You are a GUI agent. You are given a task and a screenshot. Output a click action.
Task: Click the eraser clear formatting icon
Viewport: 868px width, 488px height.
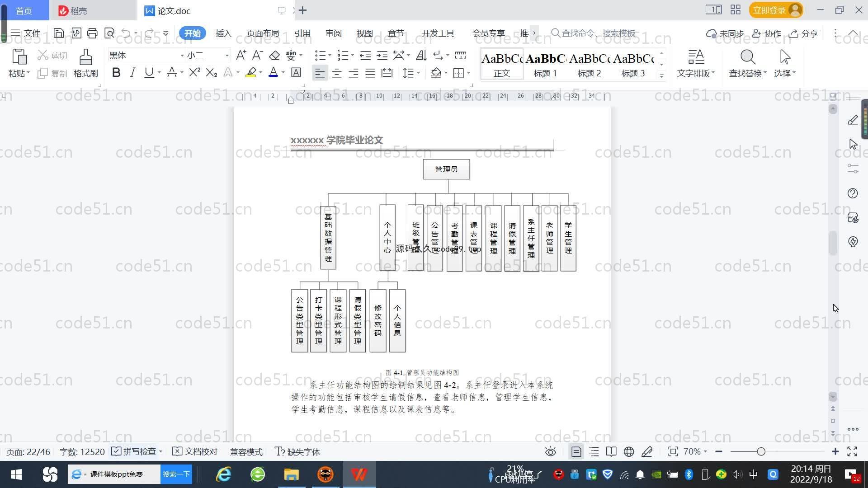point(274,55)
